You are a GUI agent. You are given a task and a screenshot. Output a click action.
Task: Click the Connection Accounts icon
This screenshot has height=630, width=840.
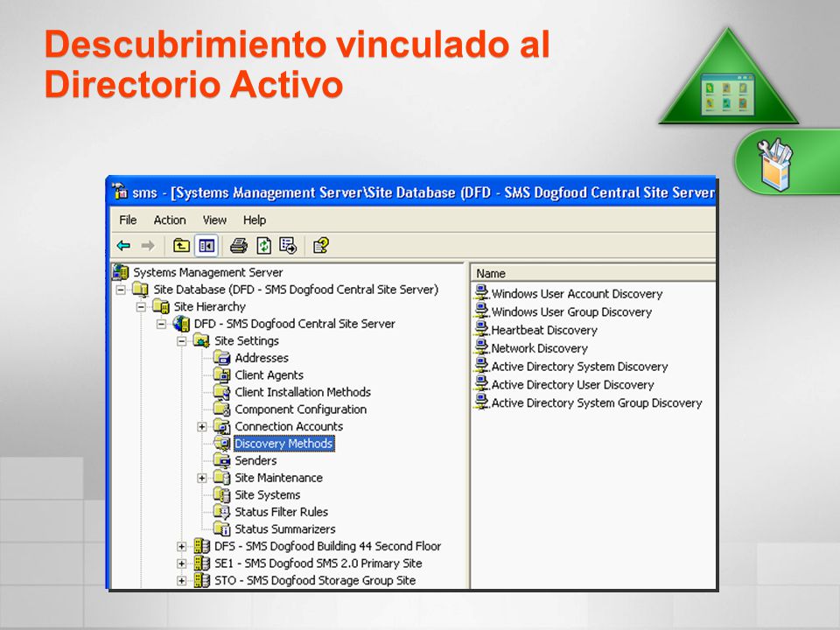pyautogui.click(x=221, y=427)
